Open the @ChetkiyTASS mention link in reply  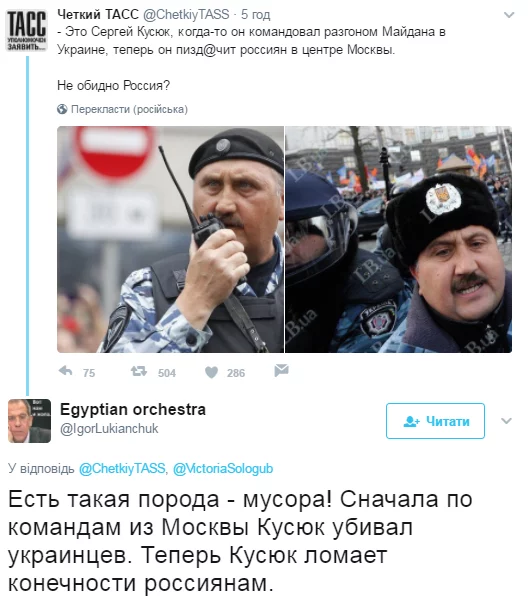[122, 468]
